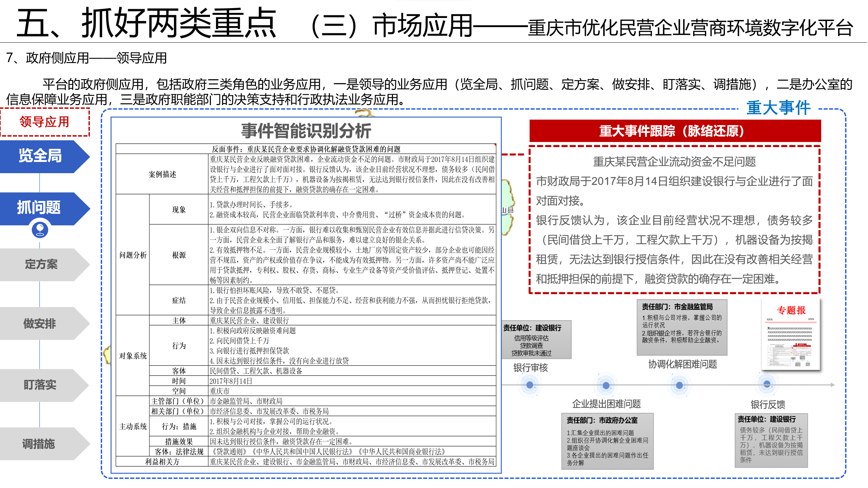Click the 7、政府侧应用——领导应用 subtitle
The width and height of the screenshot is (868, 488).
coord(87,58)
